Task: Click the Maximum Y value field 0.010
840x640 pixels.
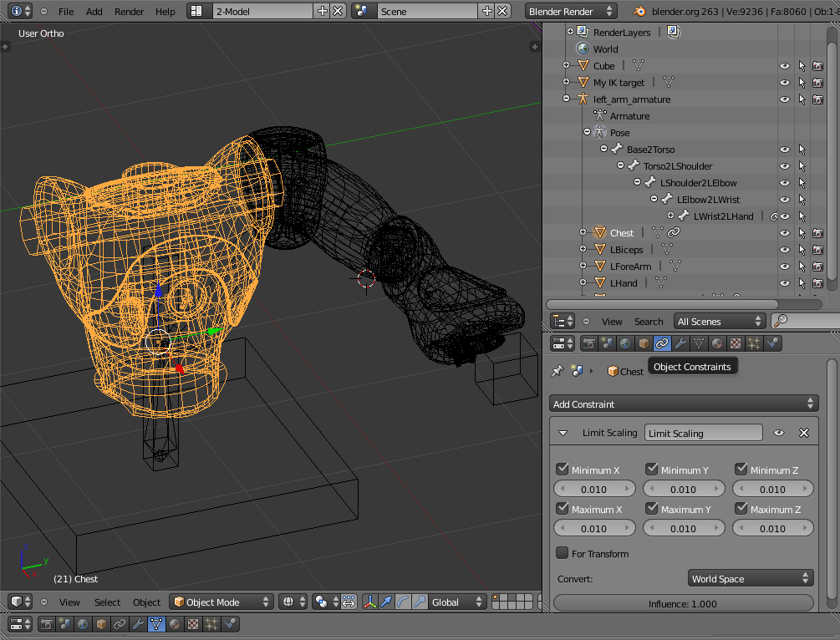Action: [684, 528]
